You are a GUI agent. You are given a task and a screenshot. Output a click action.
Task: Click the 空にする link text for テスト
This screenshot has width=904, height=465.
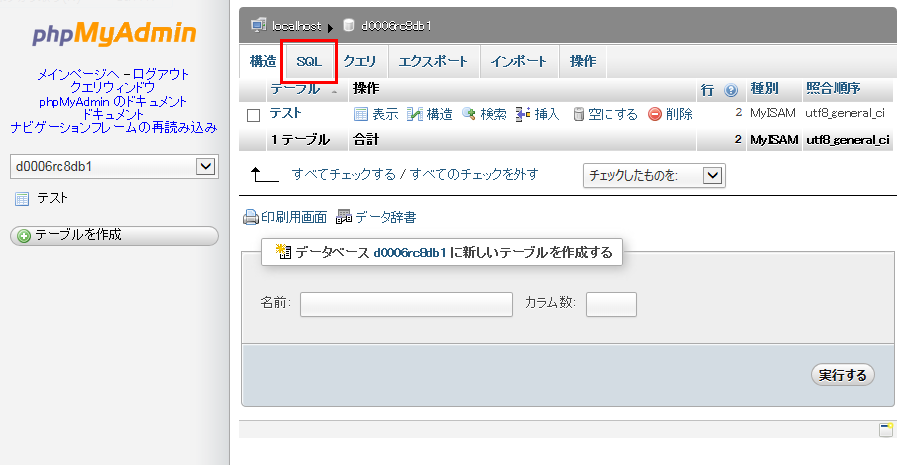[613, 114]
